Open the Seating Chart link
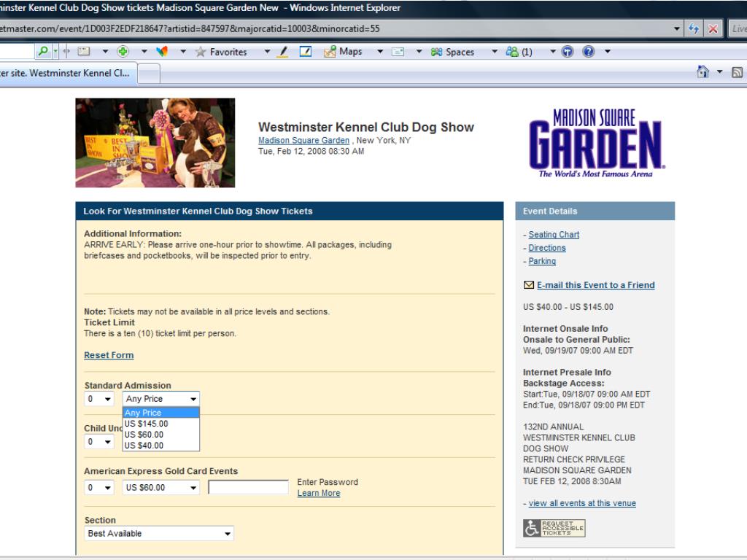 click(554, 234)
